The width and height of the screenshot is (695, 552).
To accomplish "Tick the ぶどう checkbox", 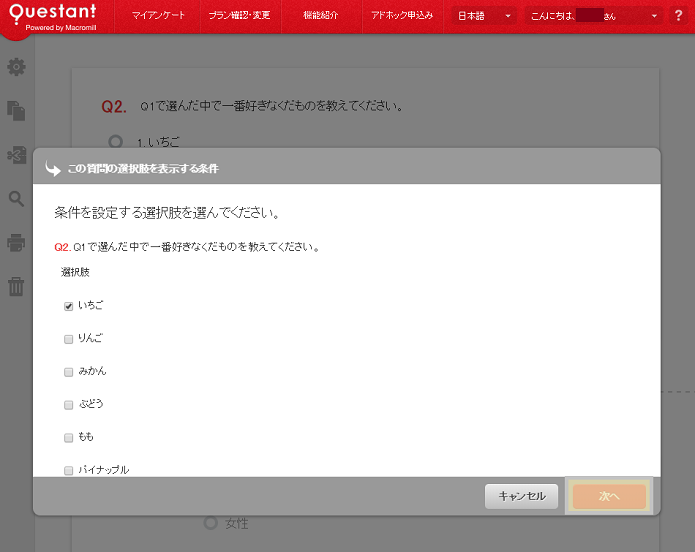I will click(69, 405).
